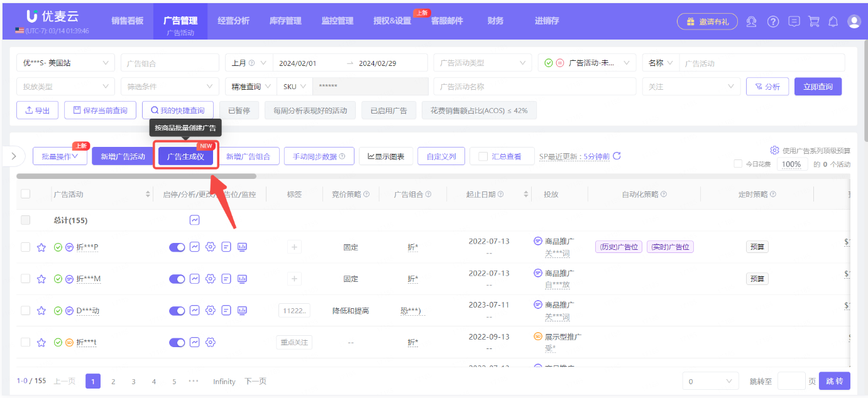The image size is (868, 398).
Task: Open the 名称 filter dropdown
Action: click(660, 62)
